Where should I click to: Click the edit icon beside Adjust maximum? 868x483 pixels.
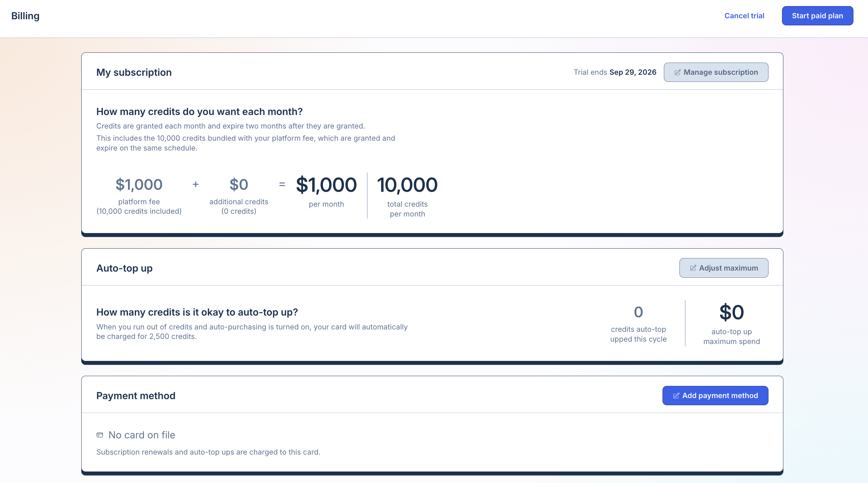[x=693, y=268]
